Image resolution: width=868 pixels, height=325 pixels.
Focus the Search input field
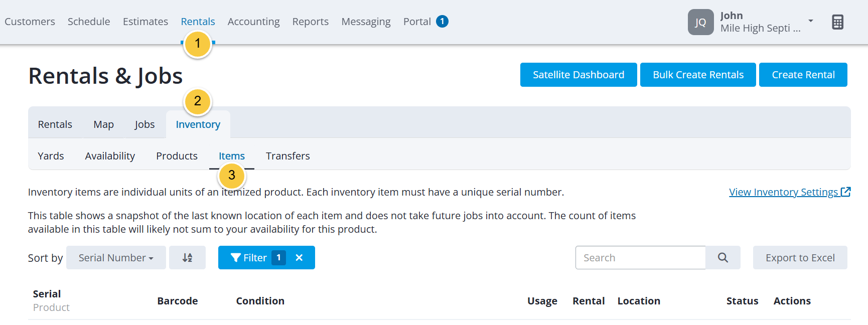pos(641,258)
